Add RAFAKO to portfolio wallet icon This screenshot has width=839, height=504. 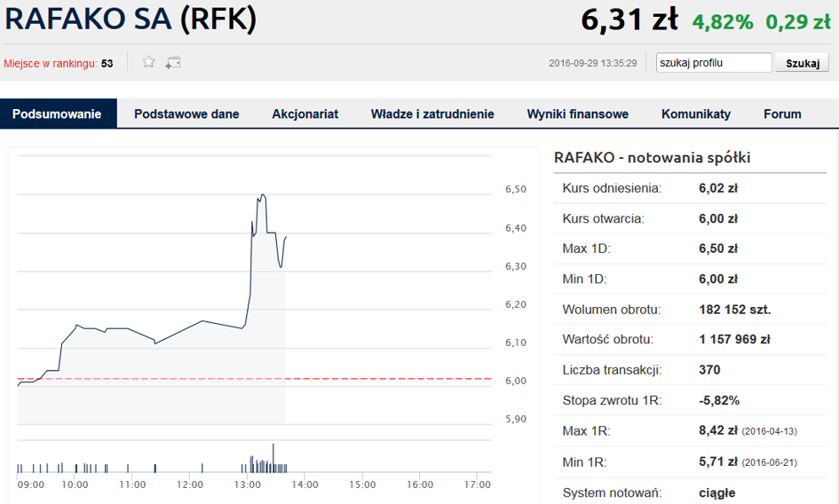click(x=173, y=63)
